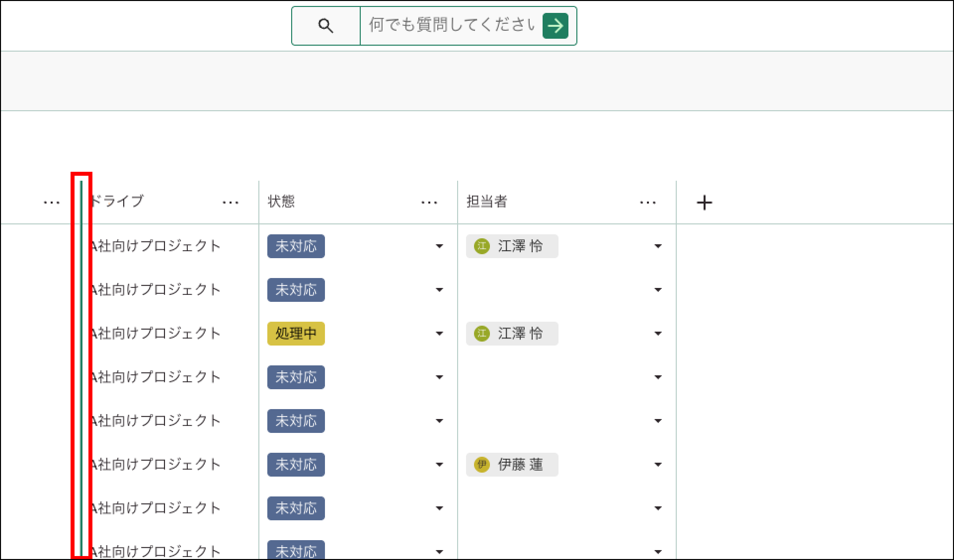Click the leftmost three-dots menu icon

click(x=52, y=203)
